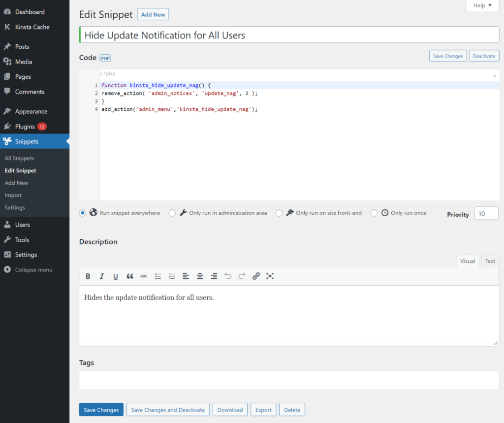
Task: Apply Italic formatting in description editor
Action: tap(102, 276)
